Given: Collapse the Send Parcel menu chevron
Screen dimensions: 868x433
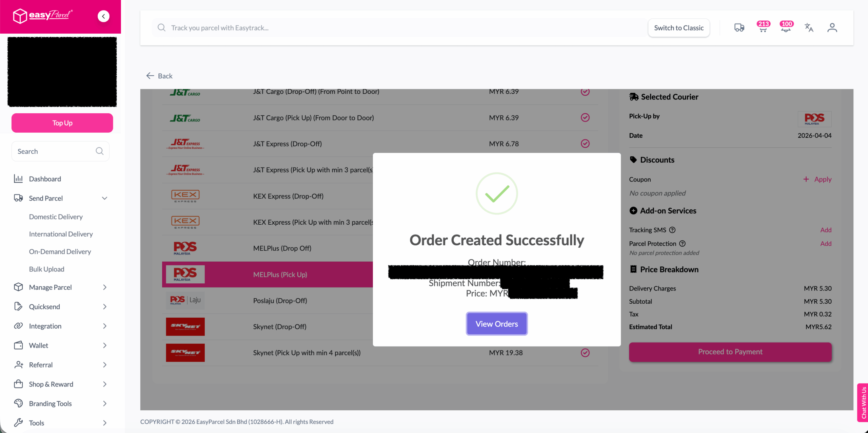Looking at the screenshot, I should click(104, 198).
